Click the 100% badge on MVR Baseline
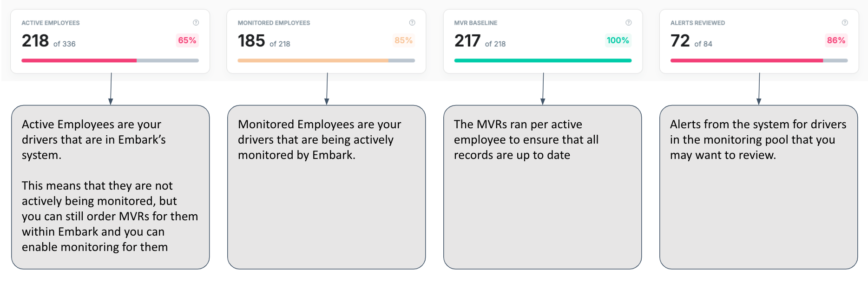 [x=618, y=40]
